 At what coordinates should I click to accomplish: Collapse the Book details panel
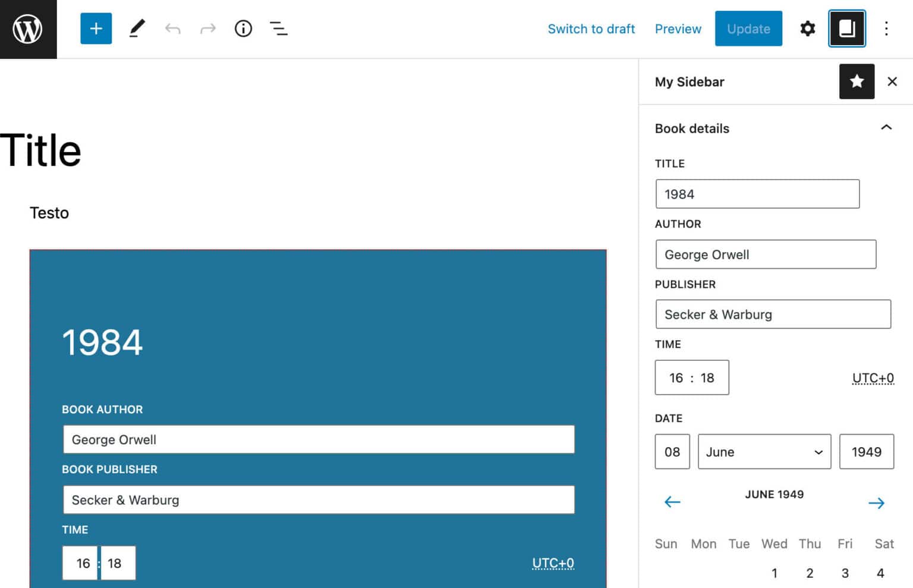pos(886,127)
